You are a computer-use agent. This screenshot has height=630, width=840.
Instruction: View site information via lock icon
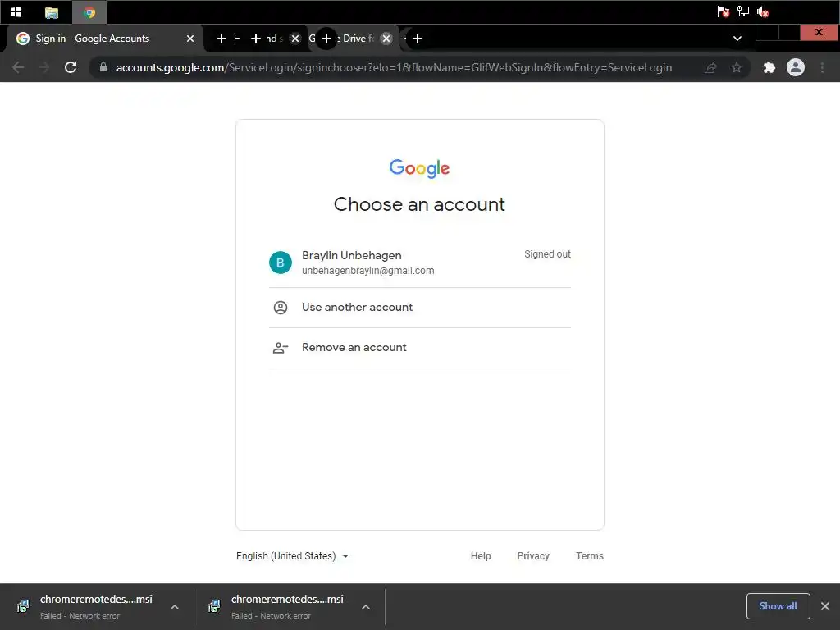[x=103, y=67]
